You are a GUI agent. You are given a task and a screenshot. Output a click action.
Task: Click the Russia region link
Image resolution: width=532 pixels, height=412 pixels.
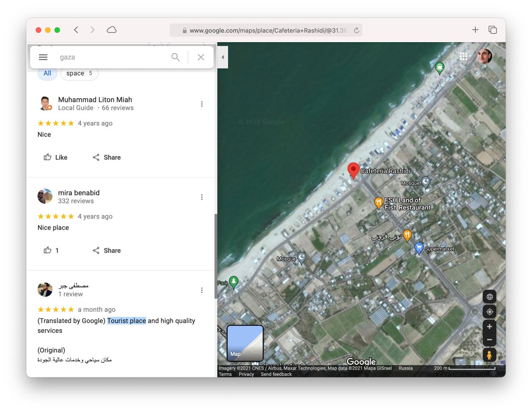click(406, 368)
